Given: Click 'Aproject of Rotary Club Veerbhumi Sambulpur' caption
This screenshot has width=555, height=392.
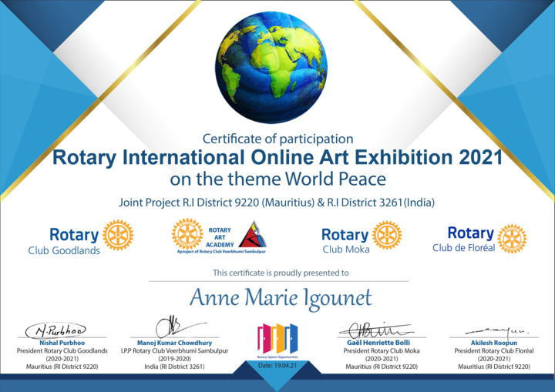Looking at the screenshot, I should (221, 252).
